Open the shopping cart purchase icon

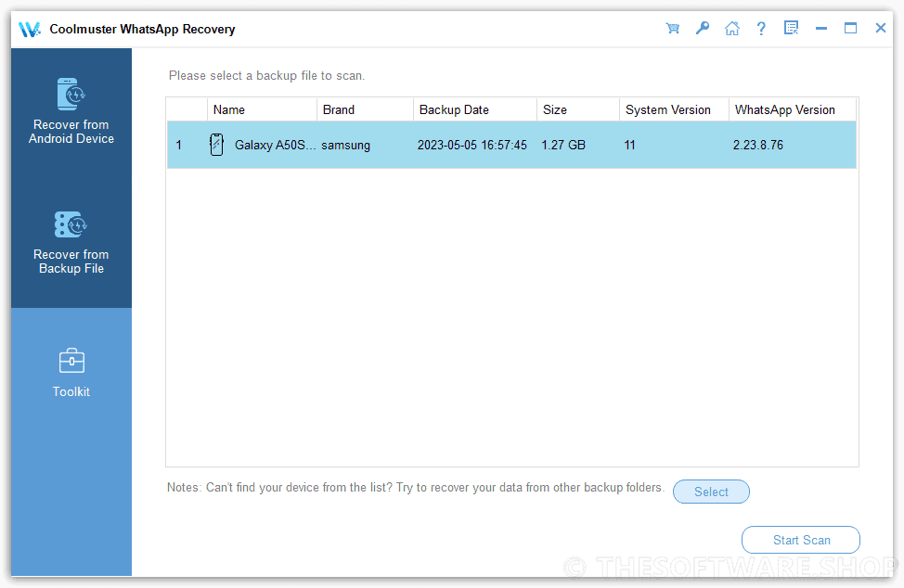click(x=672, y=28)
